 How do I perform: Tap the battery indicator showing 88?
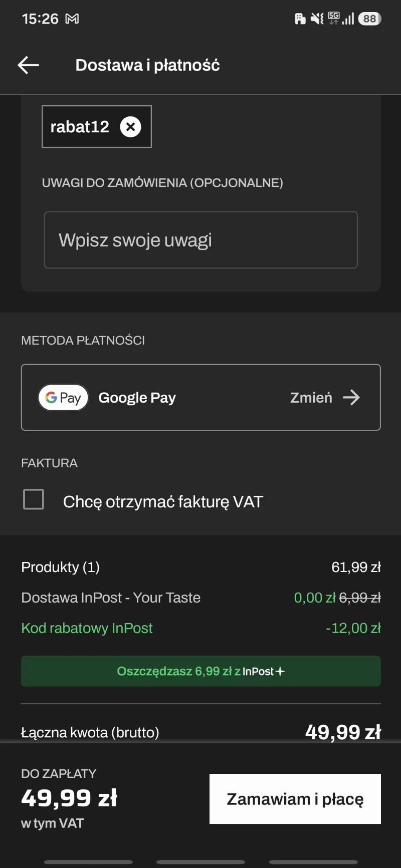click(369, 19)
